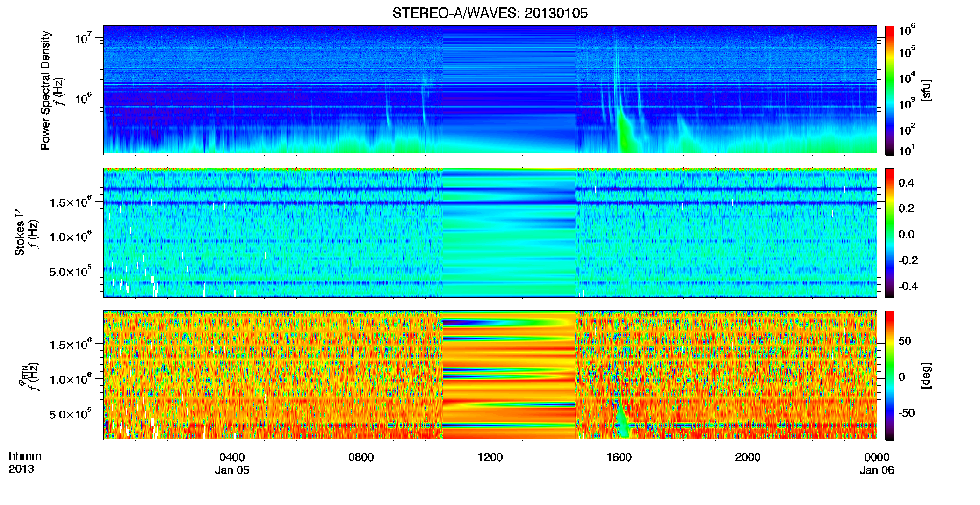Screen dimensions: 980x505
Task: Click the 5.0×10^5 tick in phi panel
Action: coord(70,414)
